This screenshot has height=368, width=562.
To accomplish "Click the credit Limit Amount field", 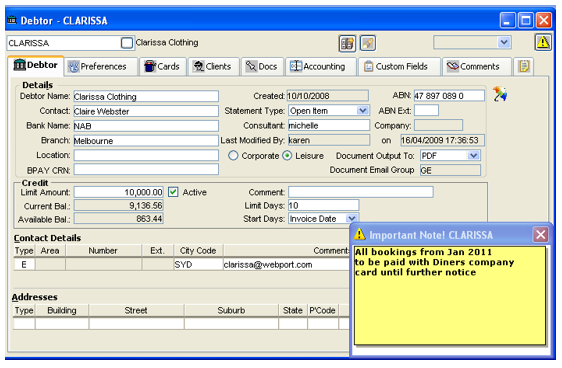I will coord(119,192).
